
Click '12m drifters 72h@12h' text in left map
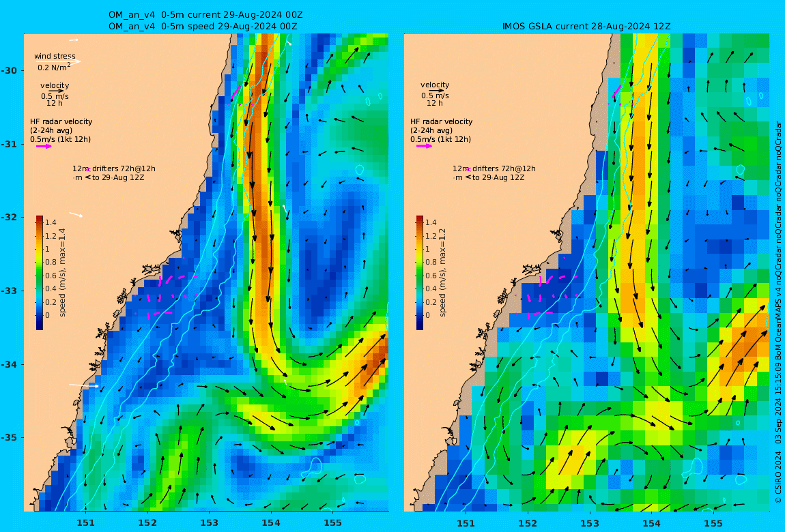pyautogui.click(x=114, y=169)
